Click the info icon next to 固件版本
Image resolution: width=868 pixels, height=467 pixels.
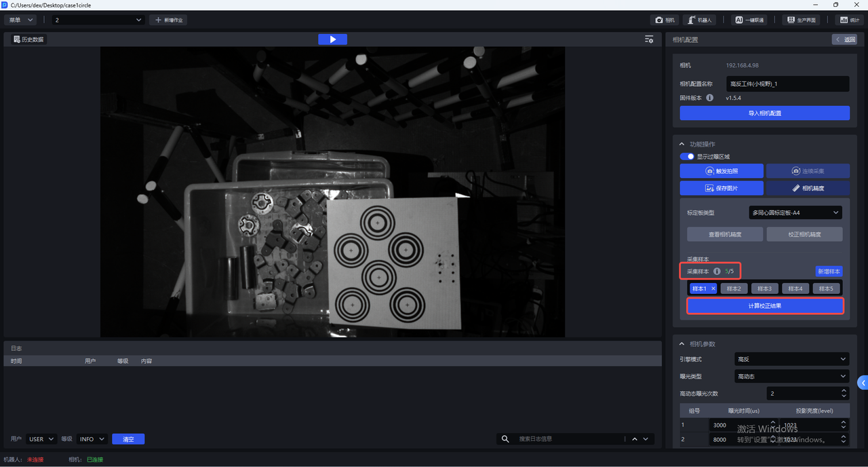click(710, 98)
